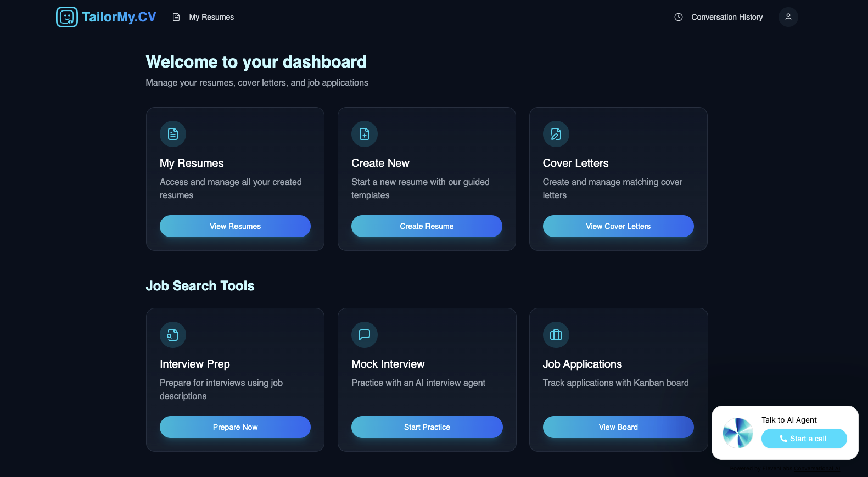Click the My Resumes card document icon
Viewport: 868px width, 477px height.
[x=173, y=134]
